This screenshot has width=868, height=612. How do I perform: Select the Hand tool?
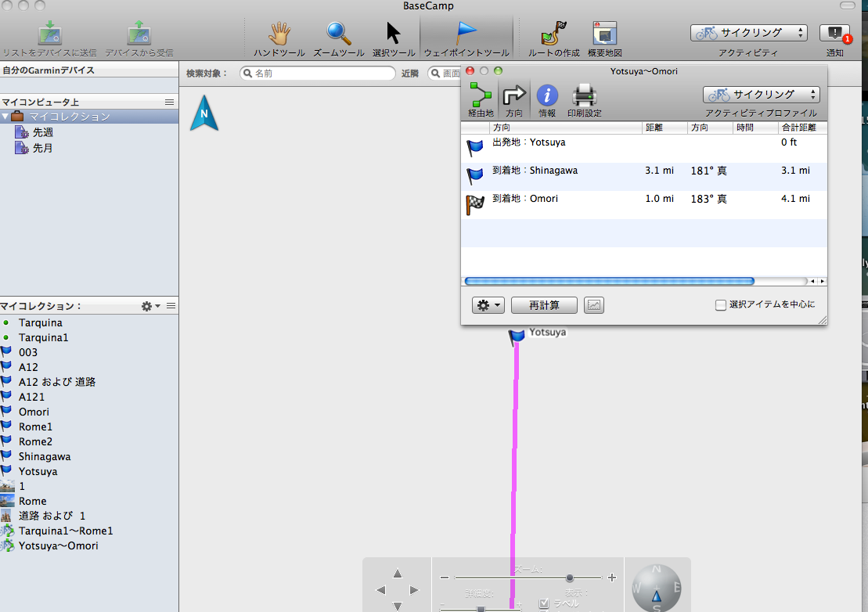pos(279,33)
